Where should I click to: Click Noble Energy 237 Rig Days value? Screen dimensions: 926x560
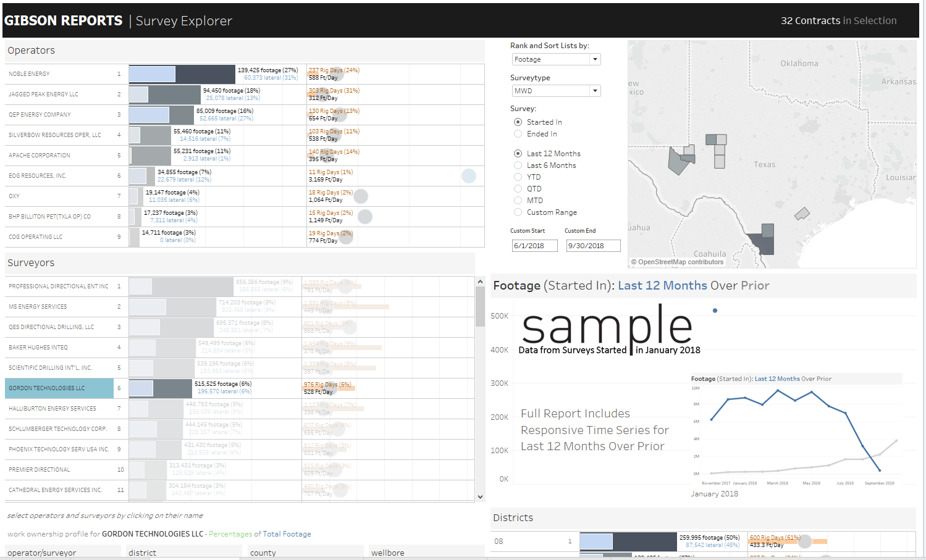(x=334, y=70)
